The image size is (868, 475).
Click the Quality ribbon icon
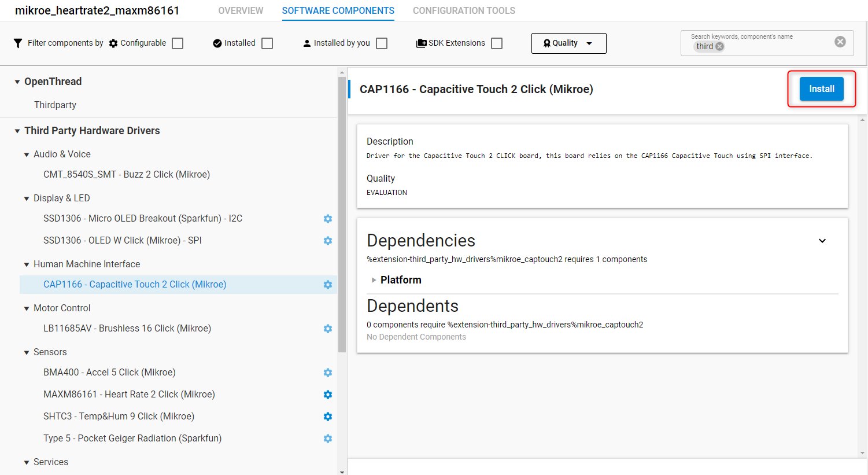click(546, 43)
